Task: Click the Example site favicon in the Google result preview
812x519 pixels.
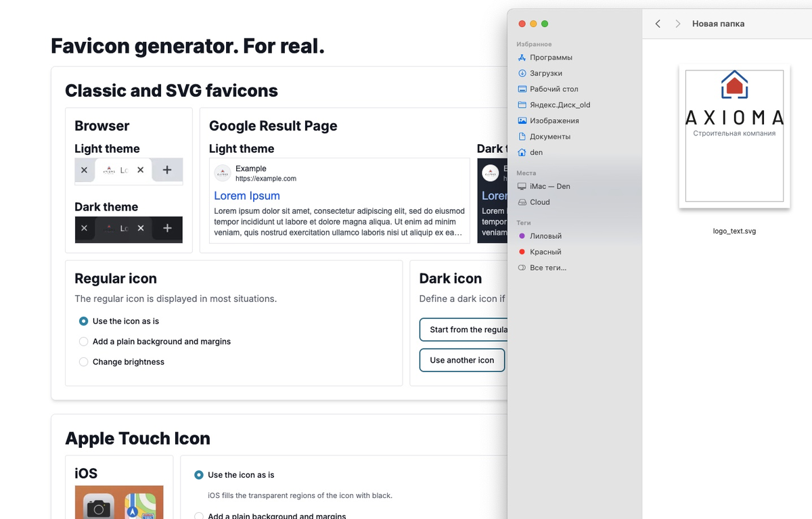Action: point(222,173)
